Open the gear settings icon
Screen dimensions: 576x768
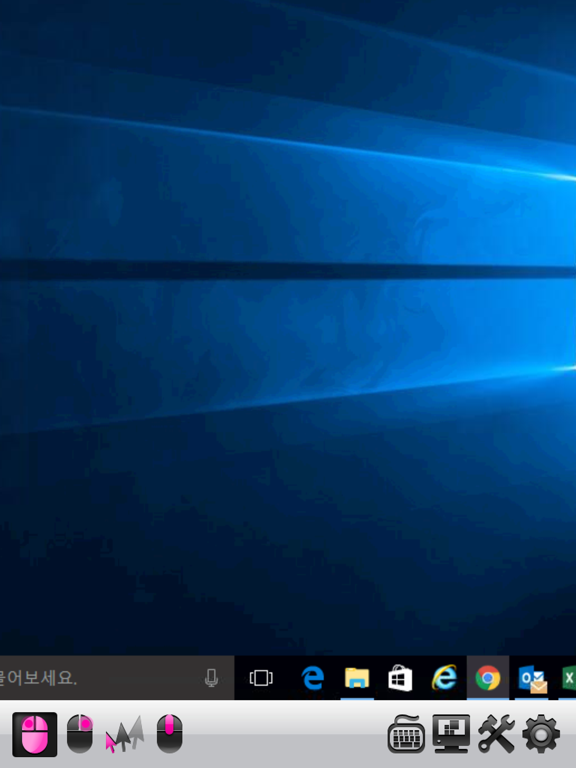click(x=541, y=734)
